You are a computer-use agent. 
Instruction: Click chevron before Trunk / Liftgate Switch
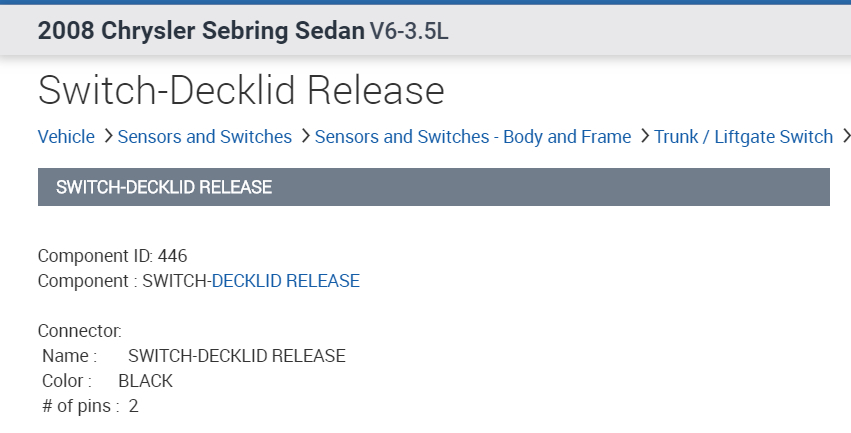[644, 137]
